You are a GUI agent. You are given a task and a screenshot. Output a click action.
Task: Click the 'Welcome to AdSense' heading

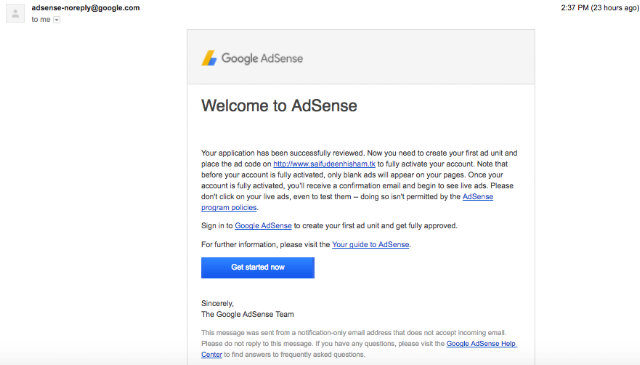click(x=279, y=106)
